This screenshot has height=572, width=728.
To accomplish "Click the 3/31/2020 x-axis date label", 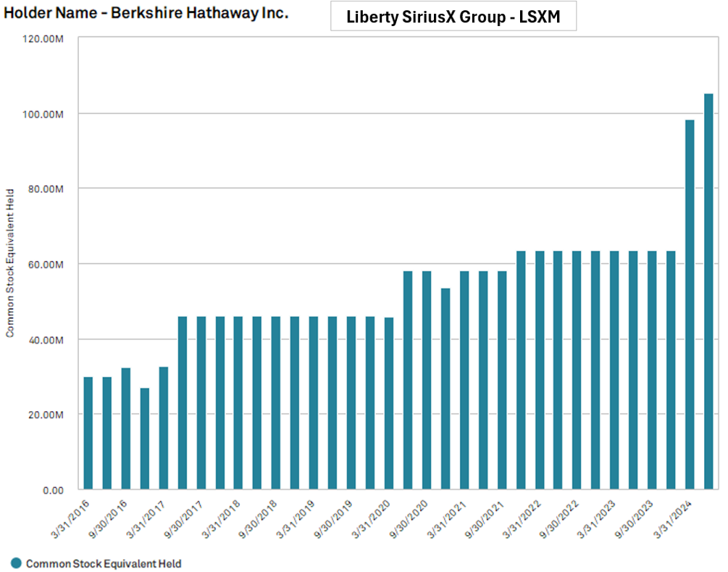I will pyautogui.click(x=370, y=520).
